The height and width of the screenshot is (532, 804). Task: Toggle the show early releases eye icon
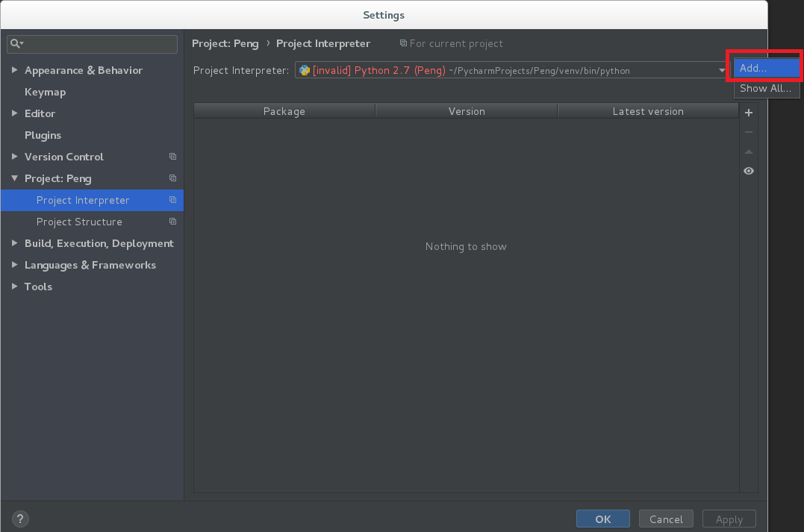(749, 171)
